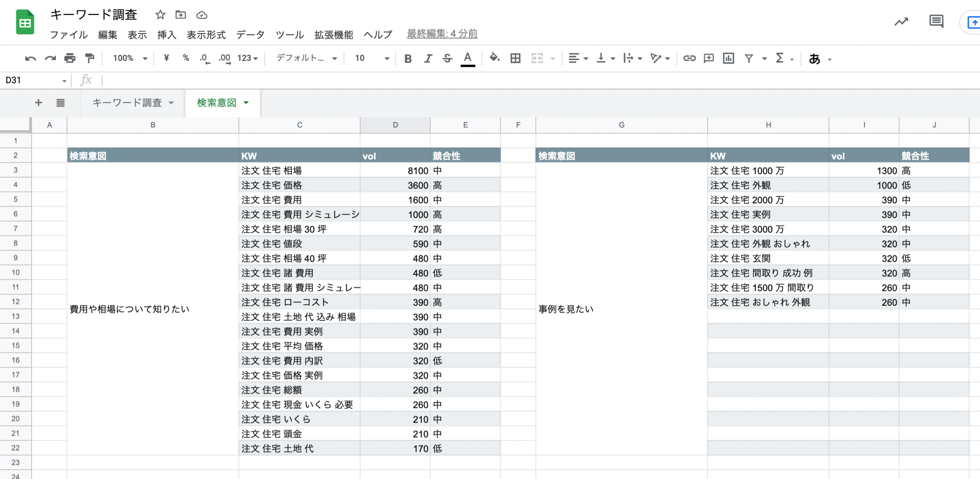This screenshot has height=479, width=980.
Task: Select the cell 注文 住宅 相場
Action: point(299,170)
